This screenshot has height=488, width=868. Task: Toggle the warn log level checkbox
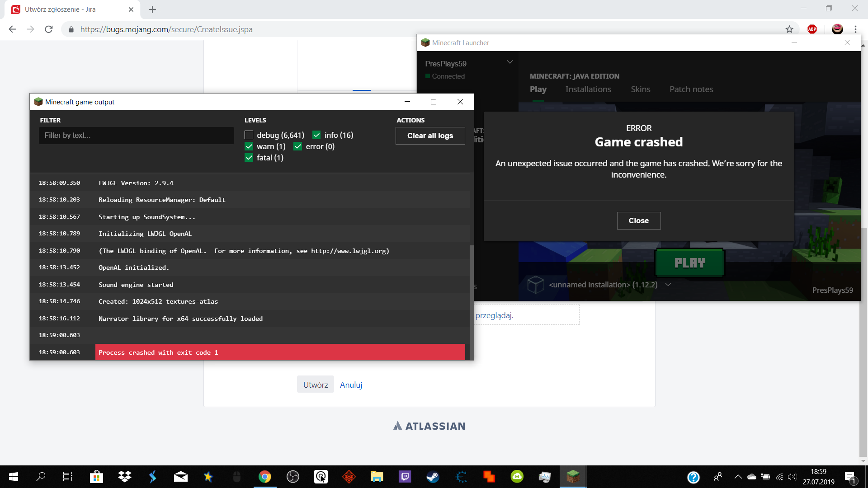pos(249,146)
